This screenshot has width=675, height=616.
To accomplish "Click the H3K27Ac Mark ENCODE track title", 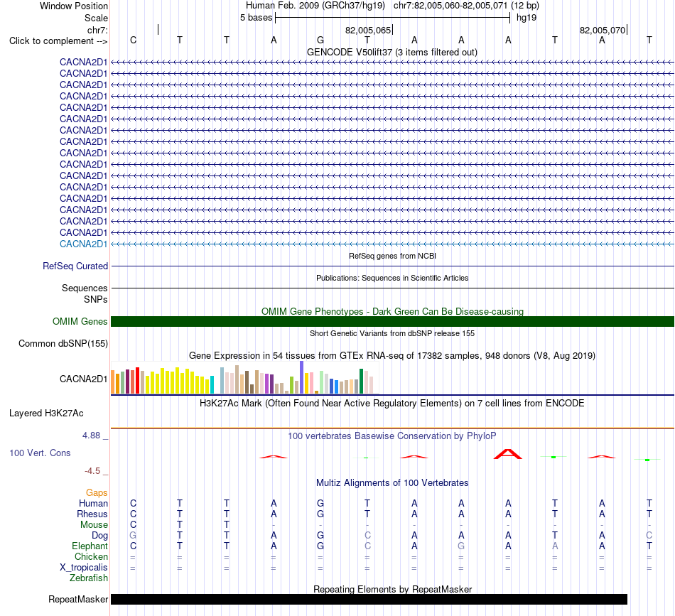I will click(392, 404).
